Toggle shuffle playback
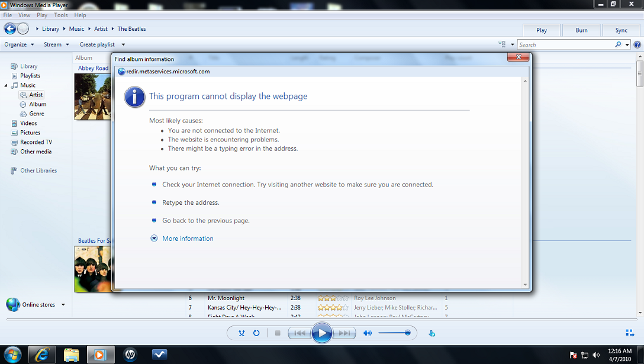Viewport: 644px width, 364px height. click(x=241, y=333)
